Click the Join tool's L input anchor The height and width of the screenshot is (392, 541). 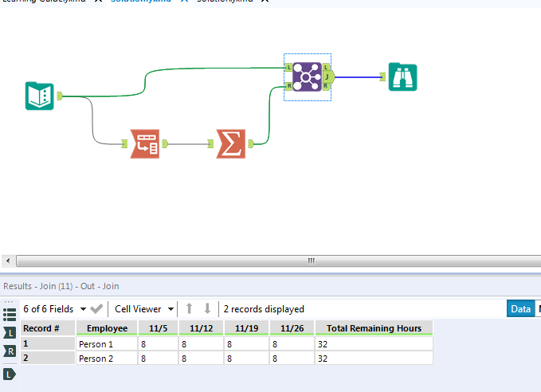(288, 67)
